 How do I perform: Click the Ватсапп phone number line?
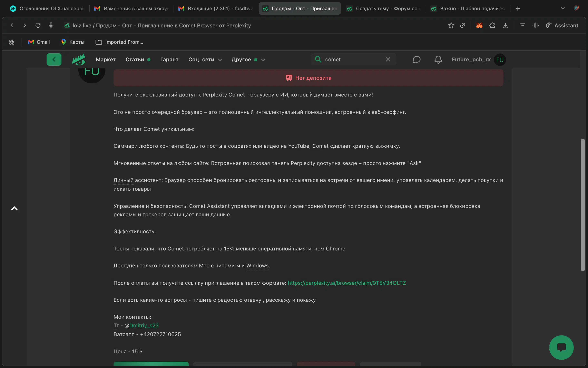[147, 334]
